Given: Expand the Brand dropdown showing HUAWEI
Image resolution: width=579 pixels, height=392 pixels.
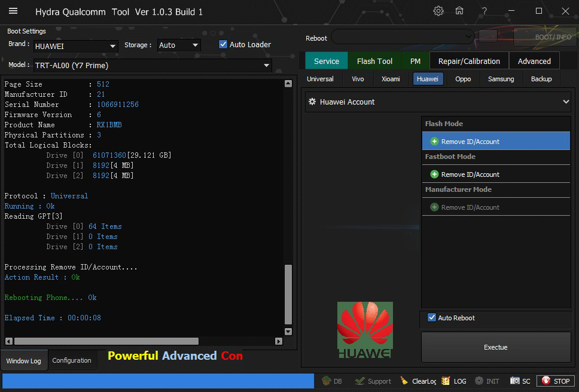Looking at the screenshot, I should pyautogui.click(x=112, y=45).
